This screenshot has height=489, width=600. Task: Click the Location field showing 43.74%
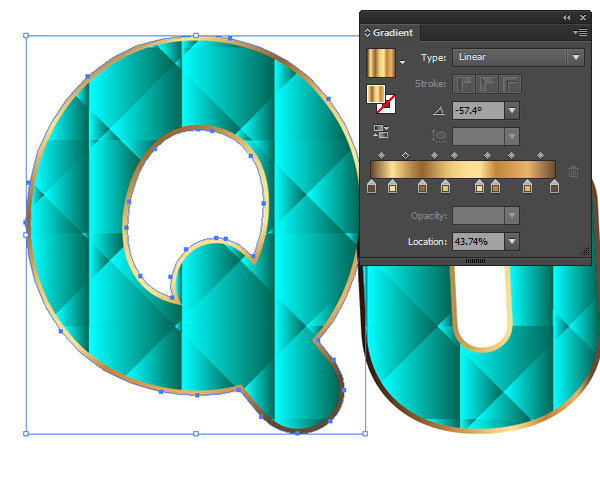478,241
